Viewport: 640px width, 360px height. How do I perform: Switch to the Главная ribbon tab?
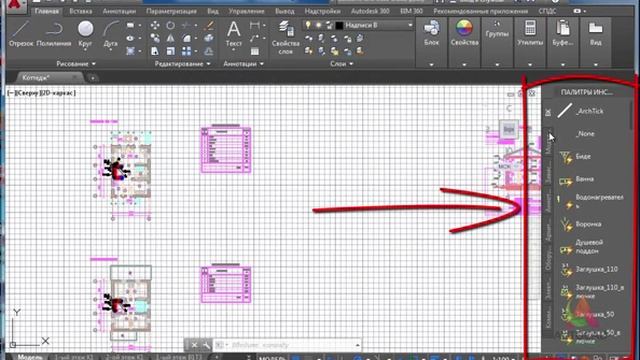(47, 11)
